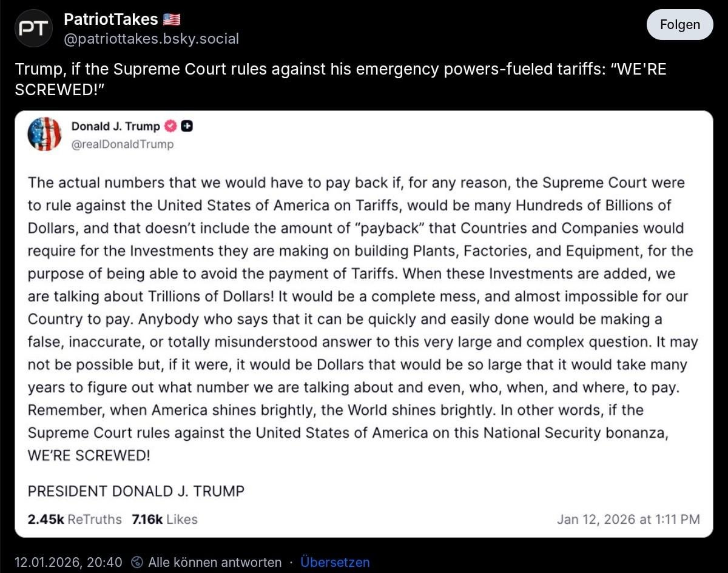Click the 7.16k Likes count
This screenshot has width=728, height=573.
click(164, 520)
